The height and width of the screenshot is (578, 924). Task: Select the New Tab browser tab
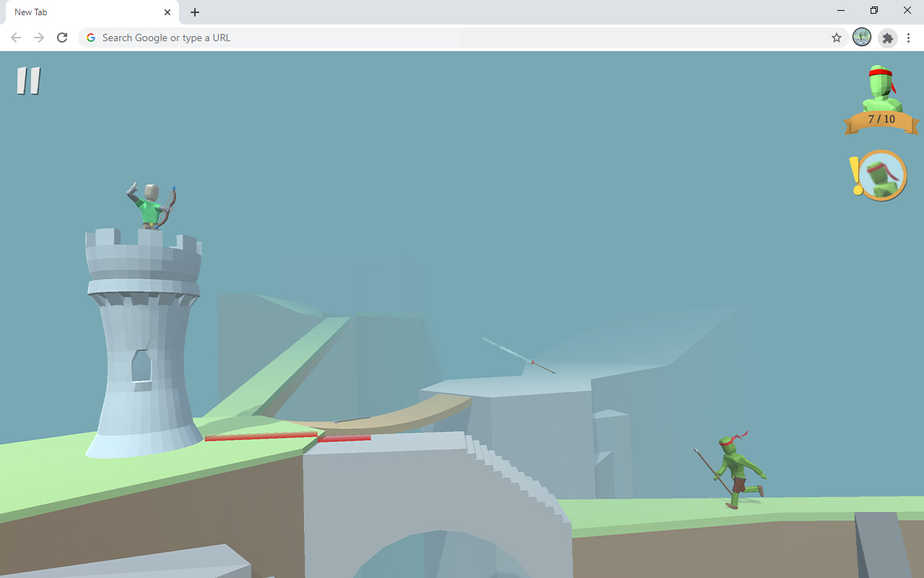pyautogui.click(x=79, y=12)
